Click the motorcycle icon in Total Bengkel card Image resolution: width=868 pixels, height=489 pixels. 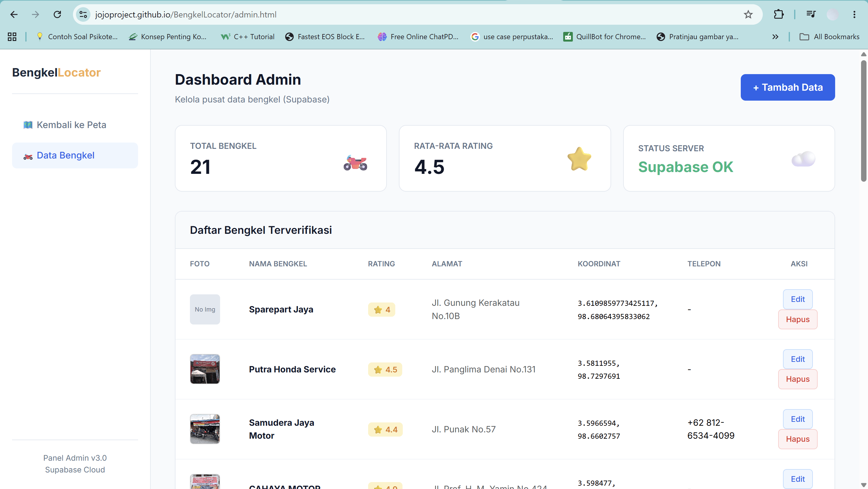[355, 163]
